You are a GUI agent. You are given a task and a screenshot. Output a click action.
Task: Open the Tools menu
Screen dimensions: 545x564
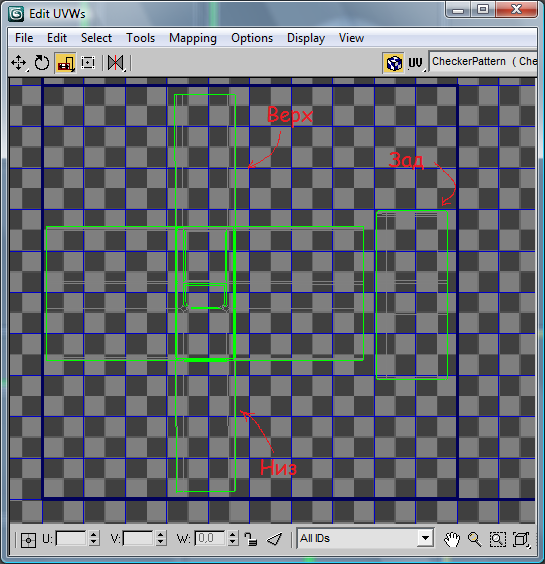click(x=140, y=38)
